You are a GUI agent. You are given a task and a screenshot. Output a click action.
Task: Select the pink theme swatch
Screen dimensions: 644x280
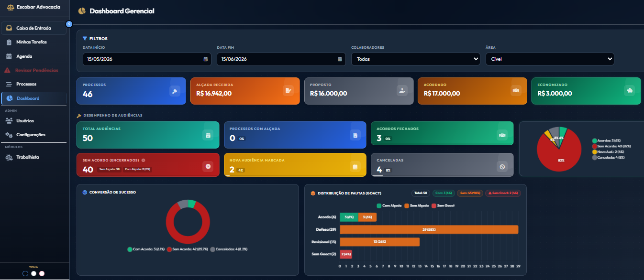click(x=42, y=274)
